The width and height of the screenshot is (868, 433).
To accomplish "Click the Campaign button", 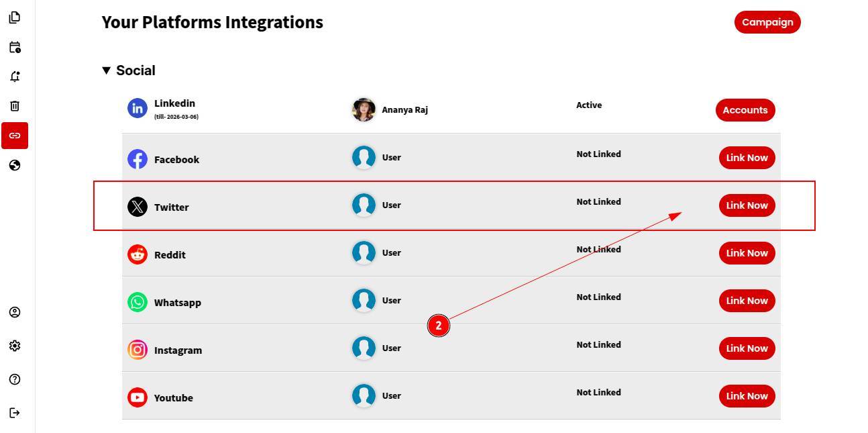I will 767,22.
